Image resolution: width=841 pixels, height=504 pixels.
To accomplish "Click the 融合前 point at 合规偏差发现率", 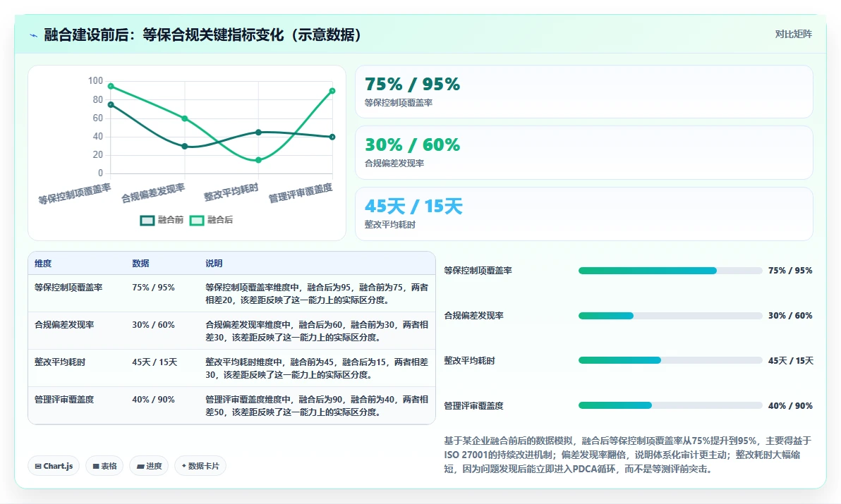I will pyautogui.click(x=185, y=146).
